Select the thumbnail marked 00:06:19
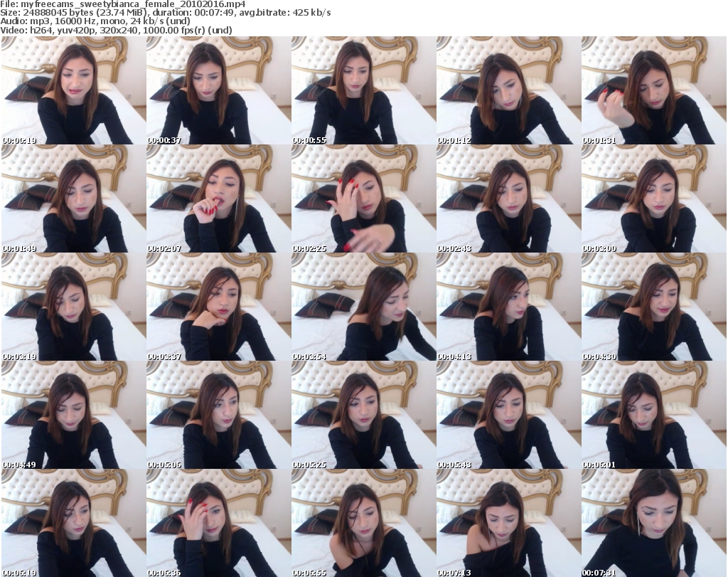This screenshot has height=577, width=728. (x=73, y=523)
